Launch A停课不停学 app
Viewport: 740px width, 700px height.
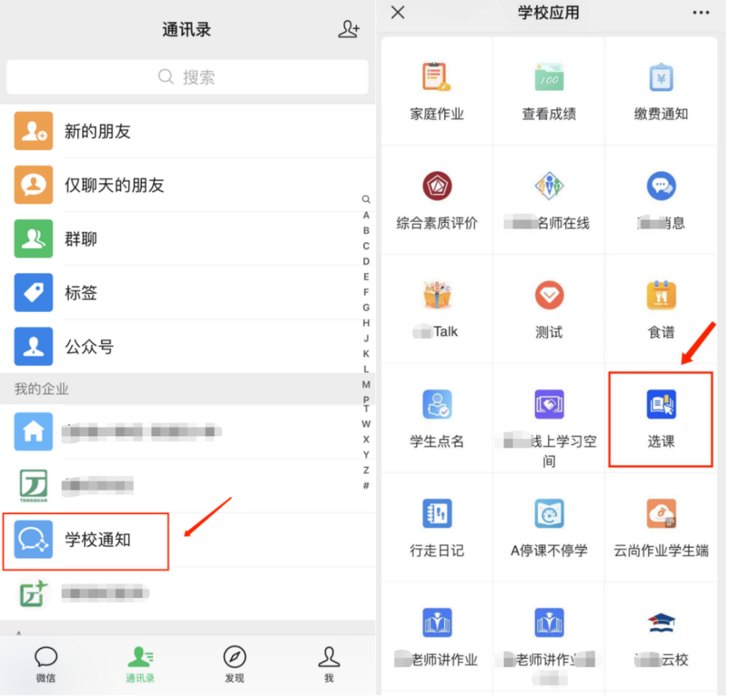tap(549, 527)
